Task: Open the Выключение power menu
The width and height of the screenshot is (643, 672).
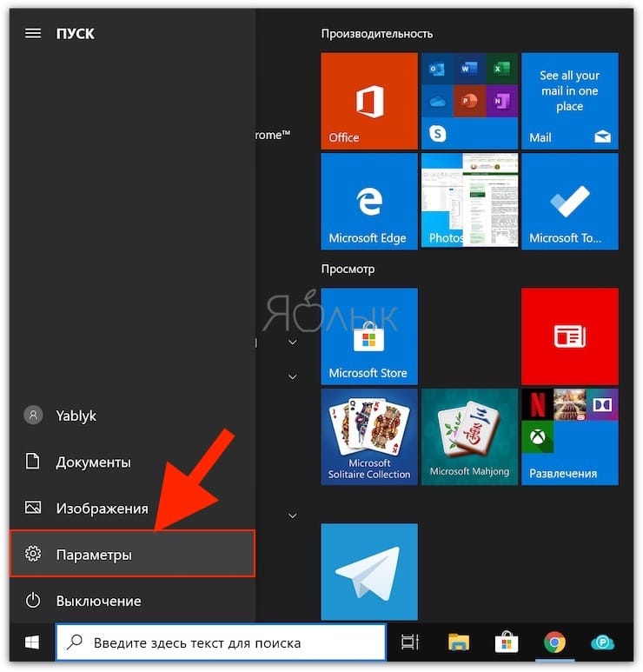Action: click(x=133, y=601)
